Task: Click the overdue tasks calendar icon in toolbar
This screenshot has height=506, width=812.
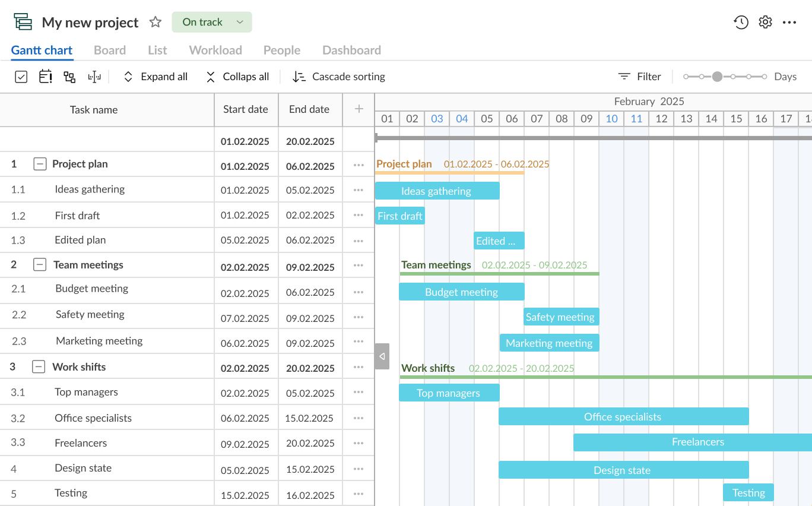Action: 46,77
